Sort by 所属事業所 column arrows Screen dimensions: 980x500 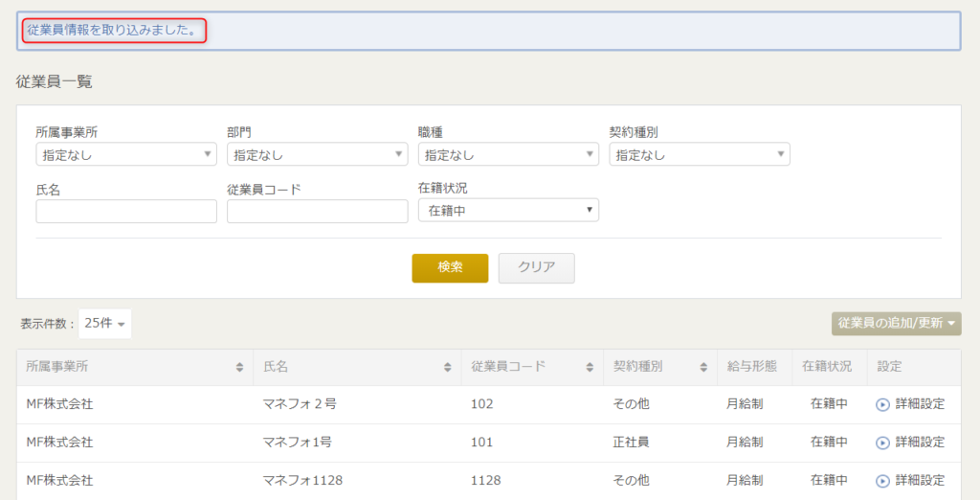(x=239, y=367)
